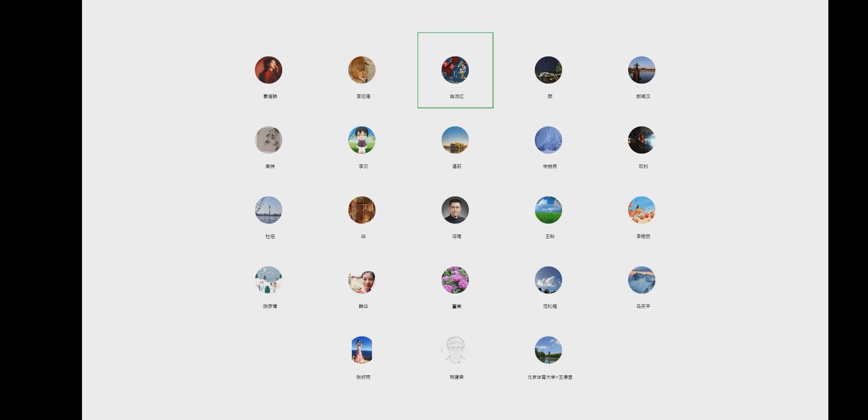Click 李贝's cartoon character avatar

[x=362, y=140]
